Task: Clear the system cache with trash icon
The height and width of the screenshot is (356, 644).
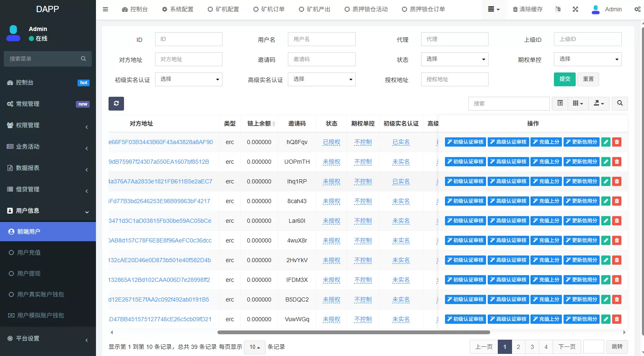Action: [x=528, y=9]
